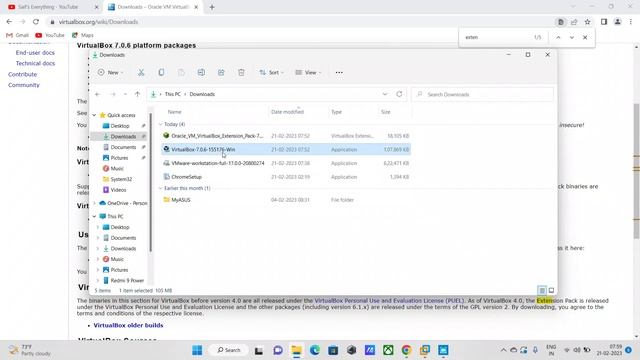Bookmark this page with star icon
This screenshot has height=360, width=640.
pos(587,22)
